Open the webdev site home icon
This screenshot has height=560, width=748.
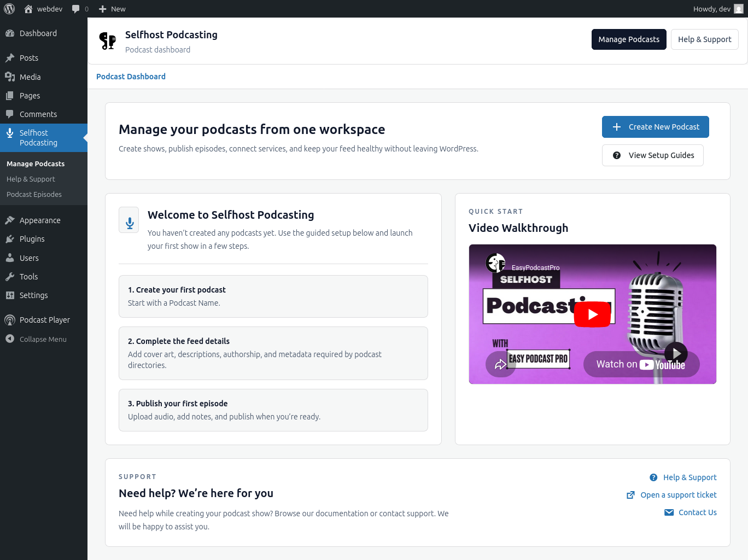click(28, 9)
